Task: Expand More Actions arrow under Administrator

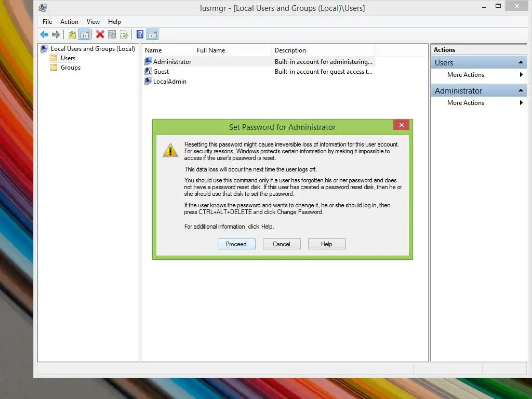Action: coord(521,102)
